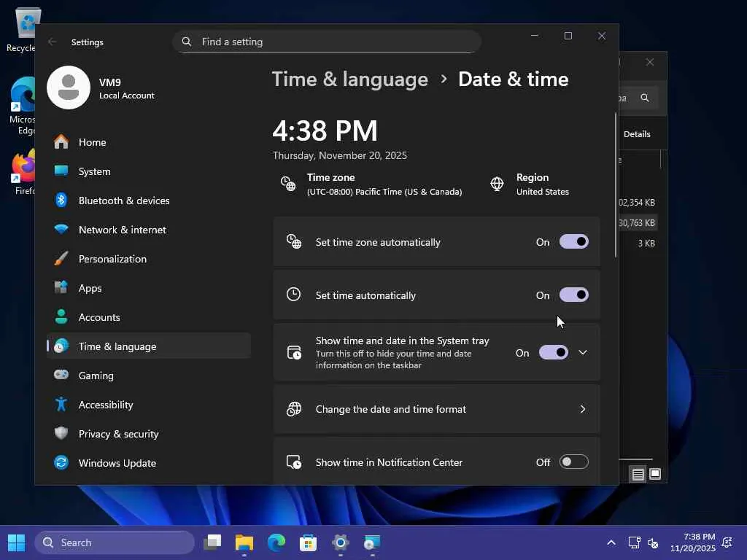Screen dimensions: 747x560
Task: Click the Gaming controller icon
Action: tap(61, 375)
